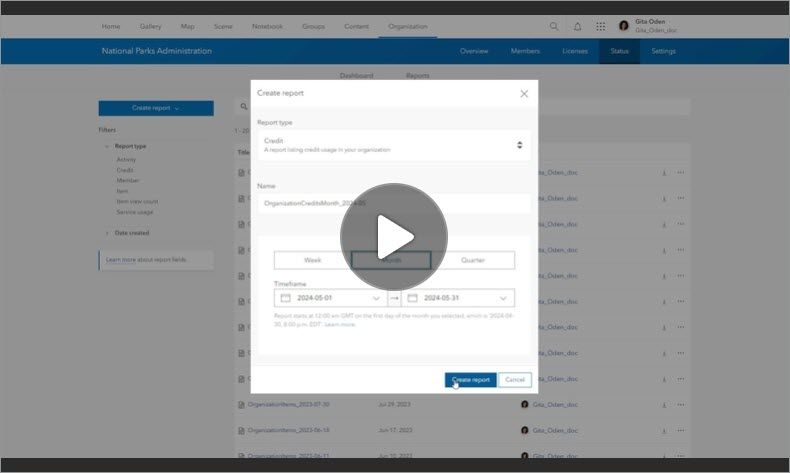Filter reports by Service usage
Screen dimensions: 790x473
pyautogui.click(x=135, y=212)
